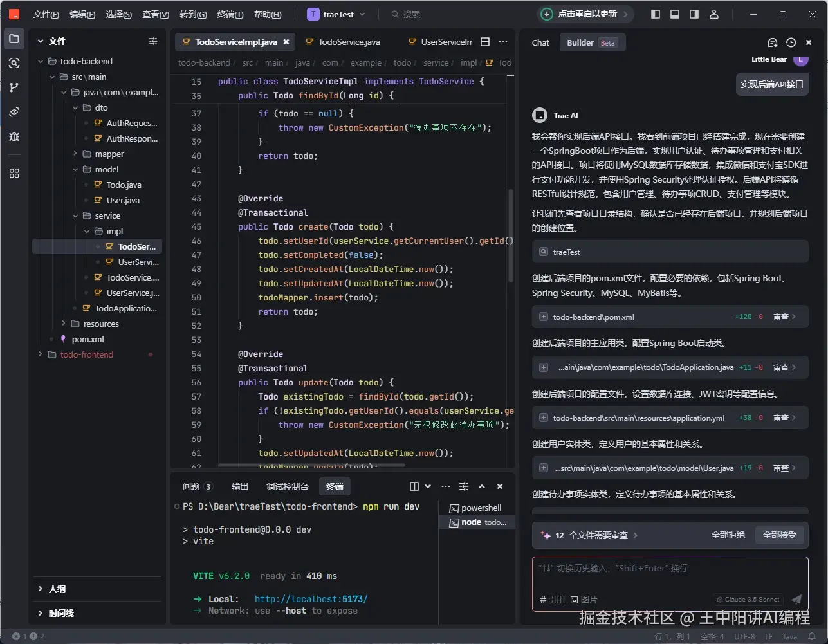Open chat history clock icon

791,42
